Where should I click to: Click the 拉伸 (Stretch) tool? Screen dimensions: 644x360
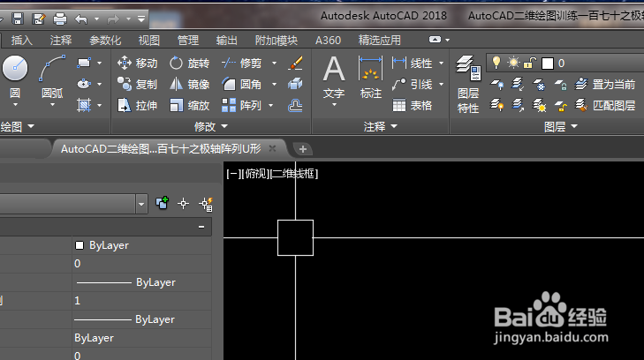tap(137, 105)
